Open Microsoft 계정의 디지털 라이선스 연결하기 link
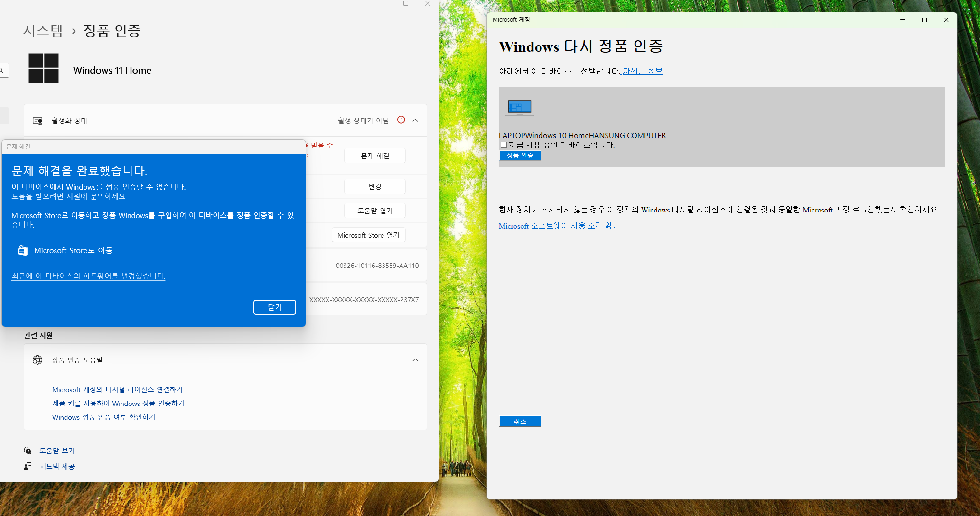This screenshot has height=516, width=980. click(117, 389)
